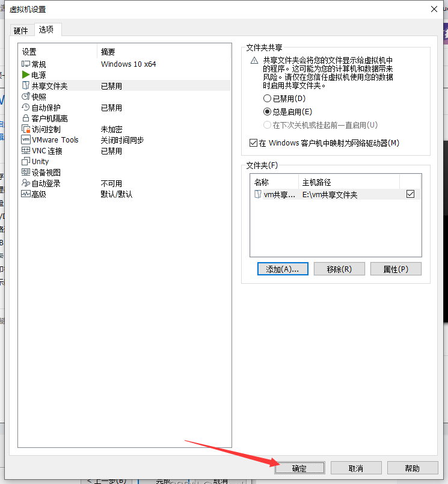Click the 默认/默认 summary text
This screenshot has height=484, width=448.
pyautogui.click(x=117, y=194)
